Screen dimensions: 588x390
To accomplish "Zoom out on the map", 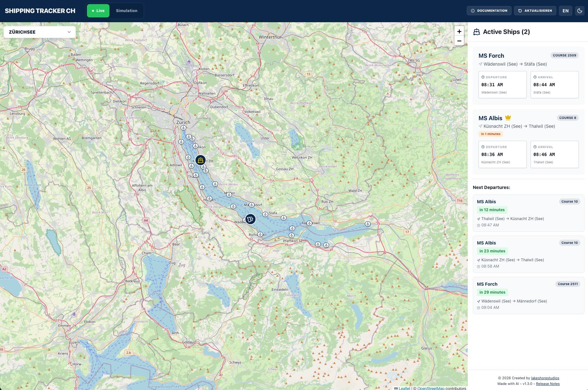I will 459,41.
